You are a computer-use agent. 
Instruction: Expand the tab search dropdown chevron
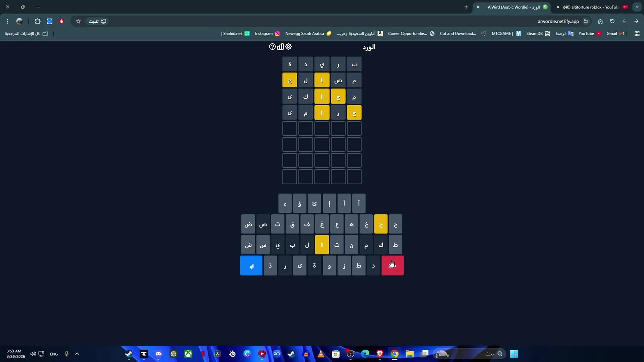(x=637, y=7)
